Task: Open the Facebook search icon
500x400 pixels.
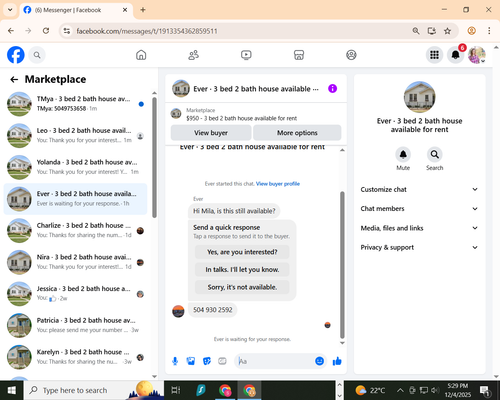Action: point(37,55)
